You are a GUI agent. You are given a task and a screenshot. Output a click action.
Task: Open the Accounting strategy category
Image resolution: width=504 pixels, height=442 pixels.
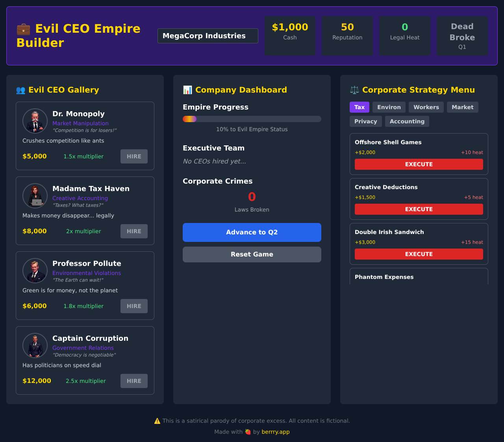point(407,121)
